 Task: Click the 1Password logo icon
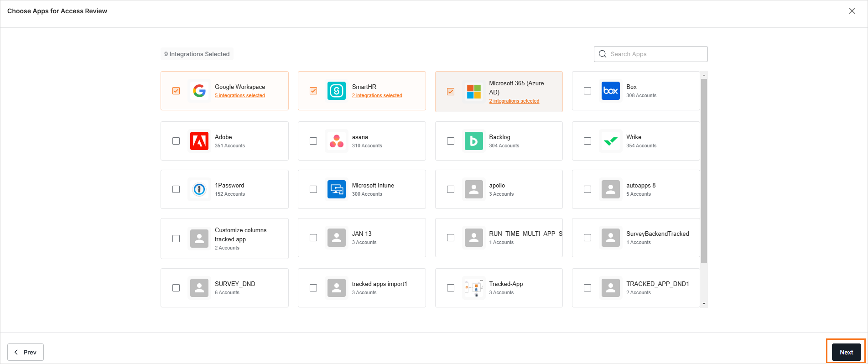(x=199, y=189)
